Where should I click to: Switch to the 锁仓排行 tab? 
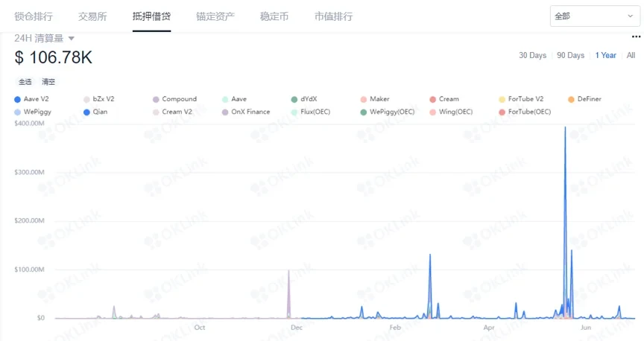coord(34,16)
